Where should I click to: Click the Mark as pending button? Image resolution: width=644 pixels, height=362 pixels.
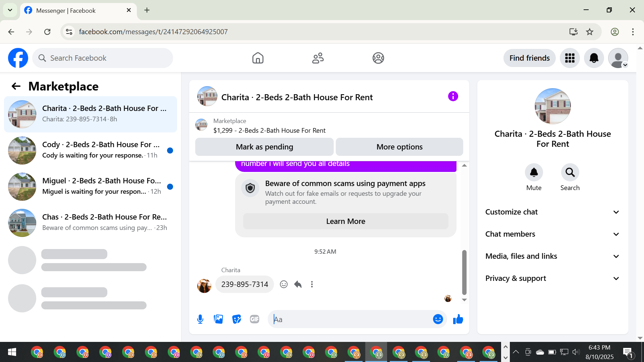[264, 147]
